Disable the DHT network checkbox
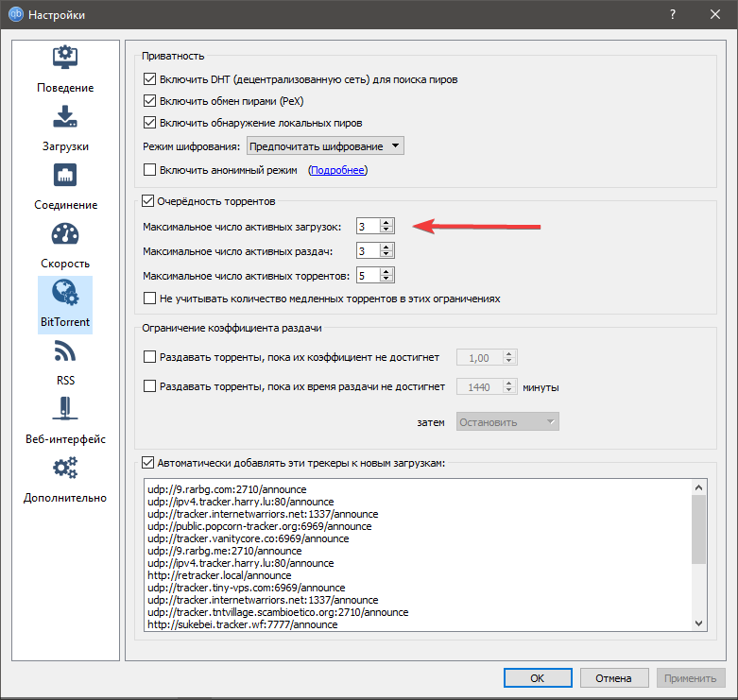This screenshot has width=738, height=700. coord(148,80)
